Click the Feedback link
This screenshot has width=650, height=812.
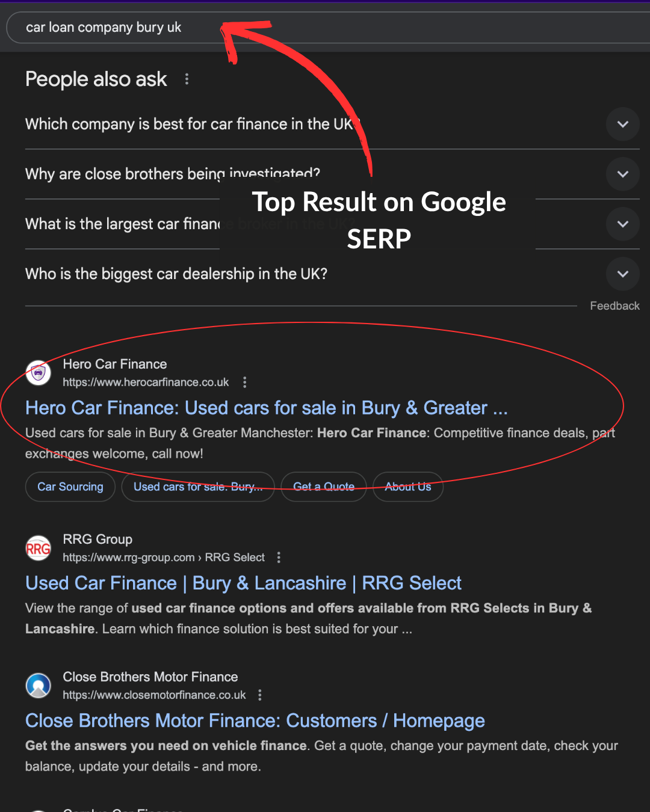pos(614,306)
